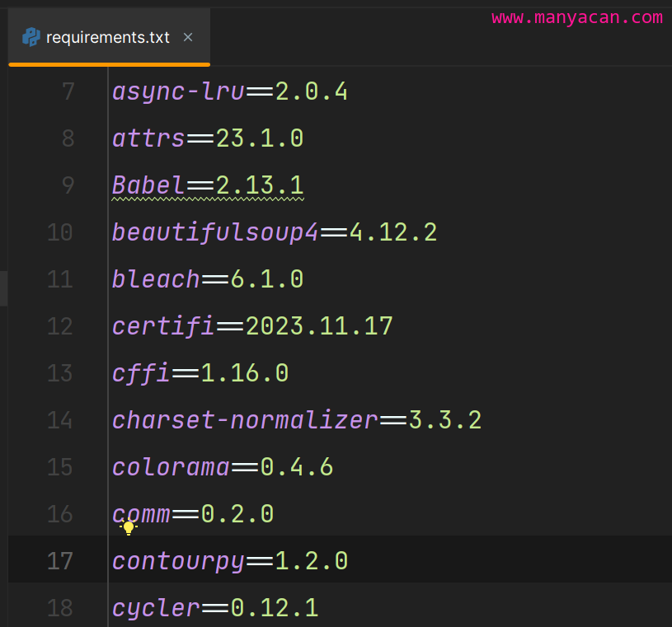Click line number 7 in gutter

tap(68, 91)
